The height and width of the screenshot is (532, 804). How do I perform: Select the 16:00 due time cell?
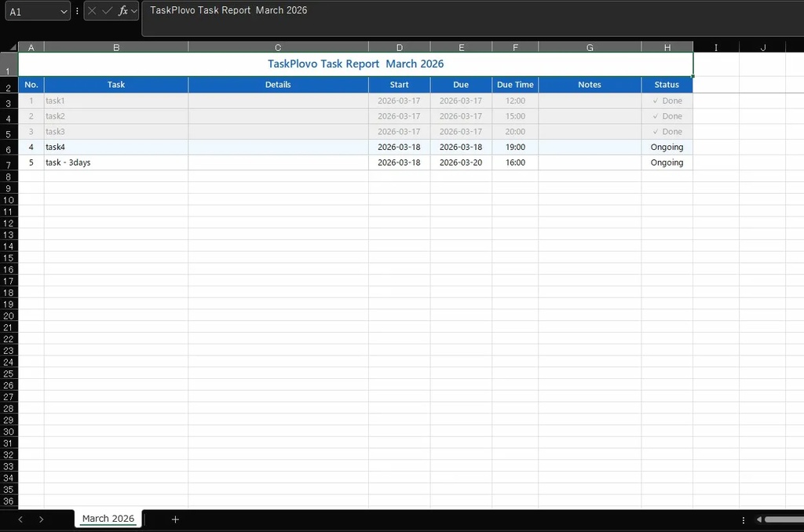[x=515, y=162]
